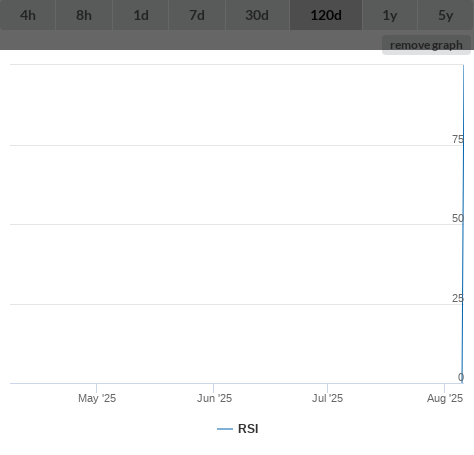Choose the 1d time range tab
Viewport: 474px width, 455px height.
141,15
